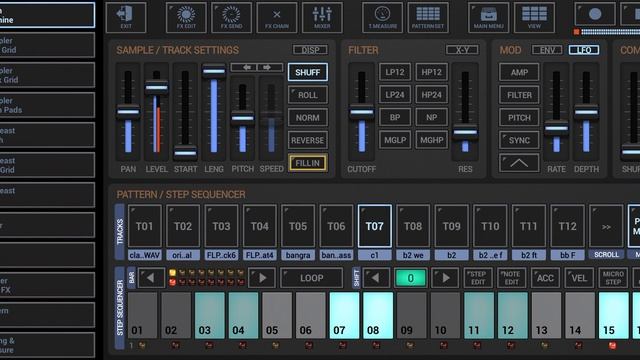Viewport: 640px width, 360px height.
Task: Select PITCH as modulation target
Action: click(519, 118)
